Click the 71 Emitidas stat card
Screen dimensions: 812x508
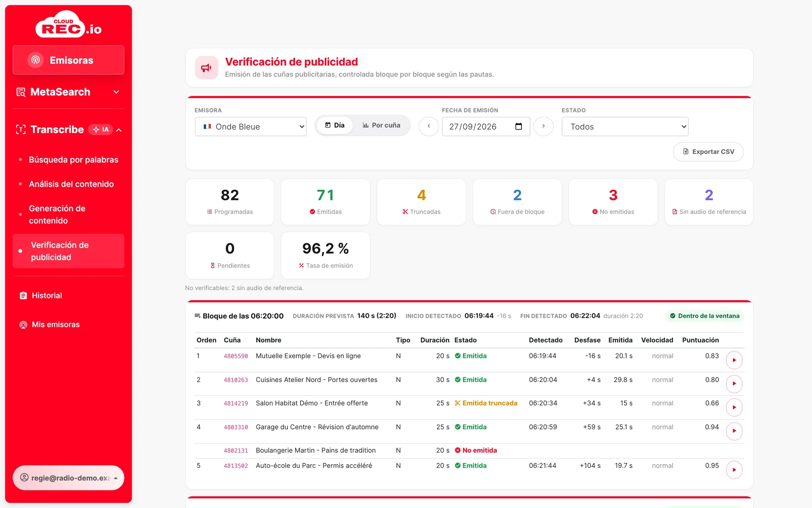[x=325, y=202]
